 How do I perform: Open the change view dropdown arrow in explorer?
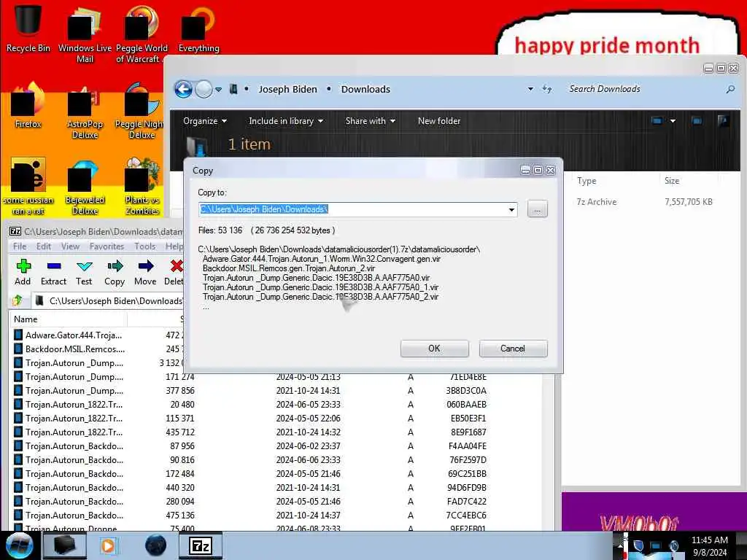(x=673, y=121)
